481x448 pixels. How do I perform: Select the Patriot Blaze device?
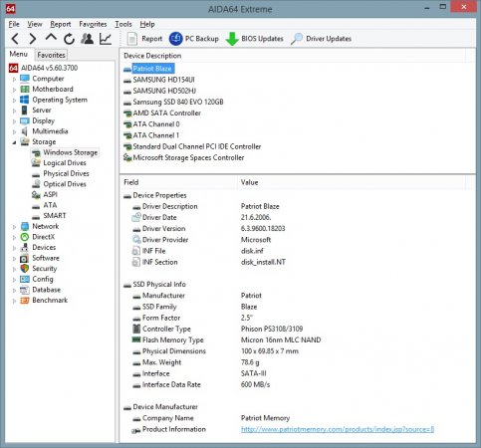pos(148,69)
